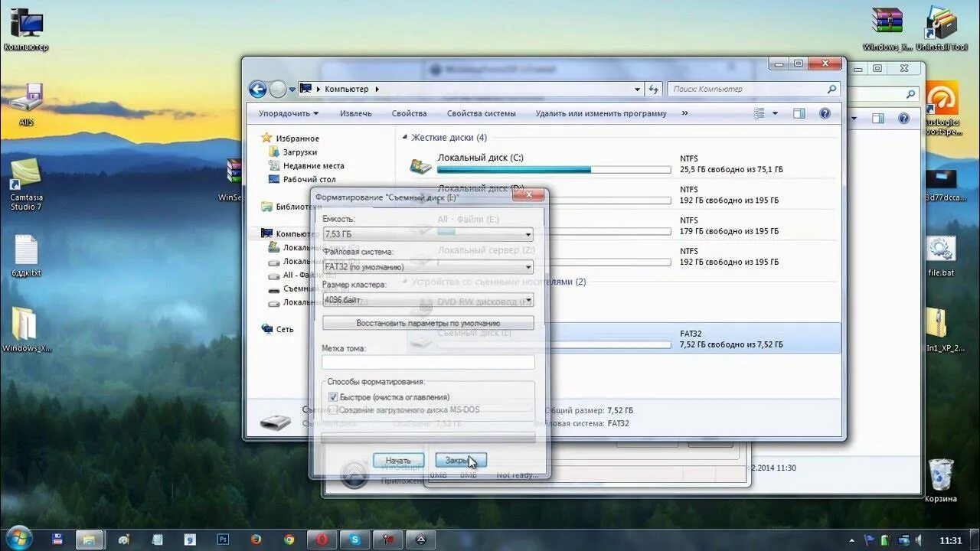This screenshot has height=551, width=980.
Task: Click the Метка тома text field
Action: pyautogui.click(x=428, y=362)
